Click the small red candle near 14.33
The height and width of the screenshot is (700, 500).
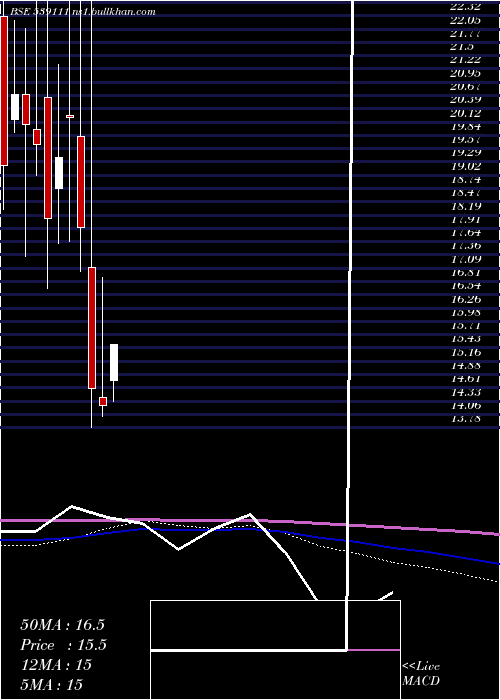point(103,401)
